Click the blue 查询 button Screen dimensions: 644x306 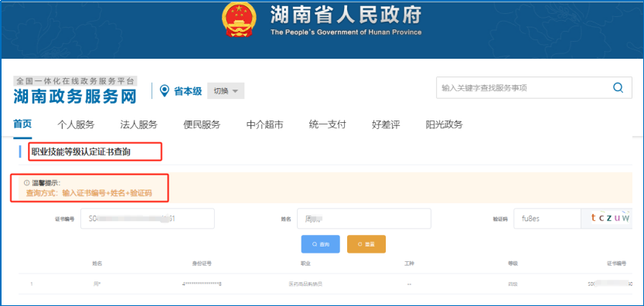pos(320,244)
